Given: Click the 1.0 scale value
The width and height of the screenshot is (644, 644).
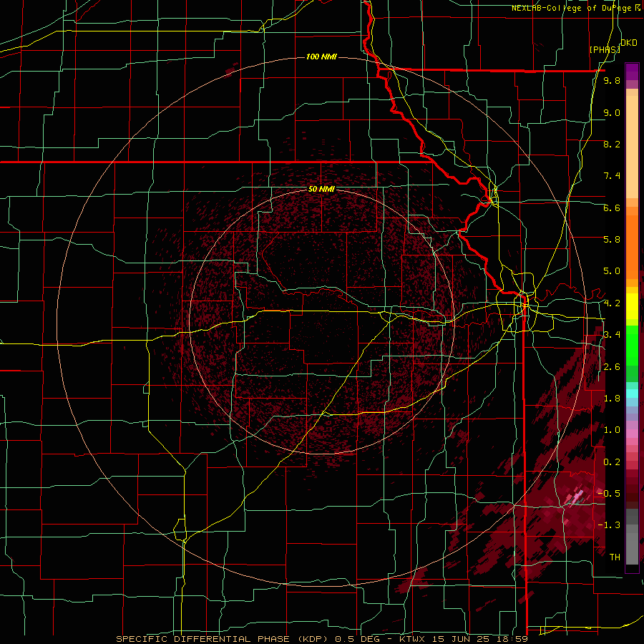Looking at the screenshot, I should 612,430.
